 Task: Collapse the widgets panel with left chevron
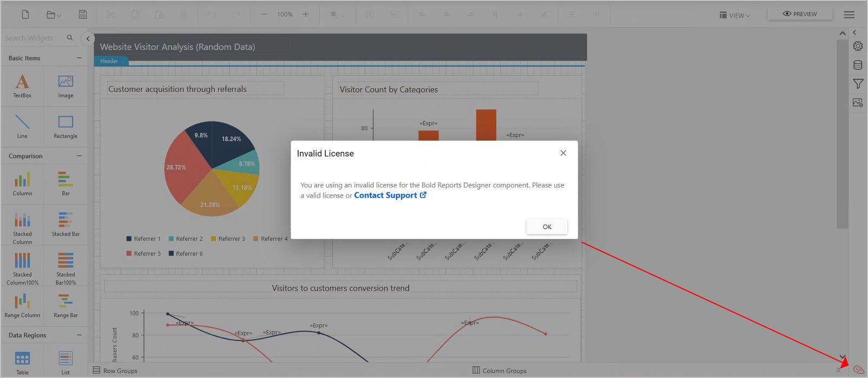[x=88, y=38]
